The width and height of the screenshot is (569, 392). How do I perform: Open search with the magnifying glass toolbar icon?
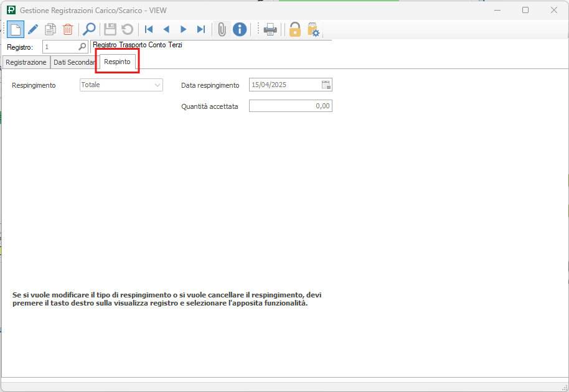point(89,29)
